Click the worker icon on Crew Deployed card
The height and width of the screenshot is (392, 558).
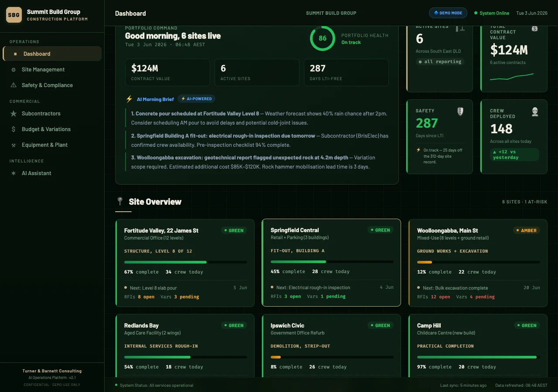click(x=535, y=112)
